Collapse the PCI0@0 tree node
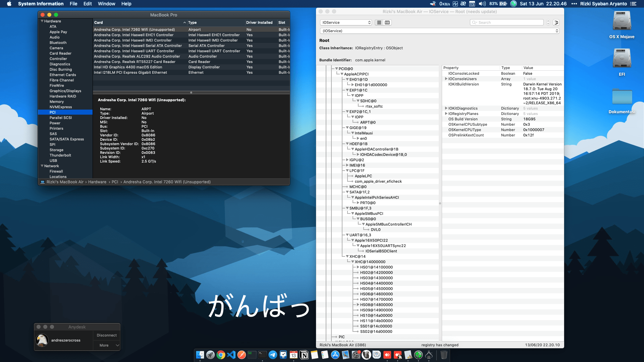 [x=336, y=69]
